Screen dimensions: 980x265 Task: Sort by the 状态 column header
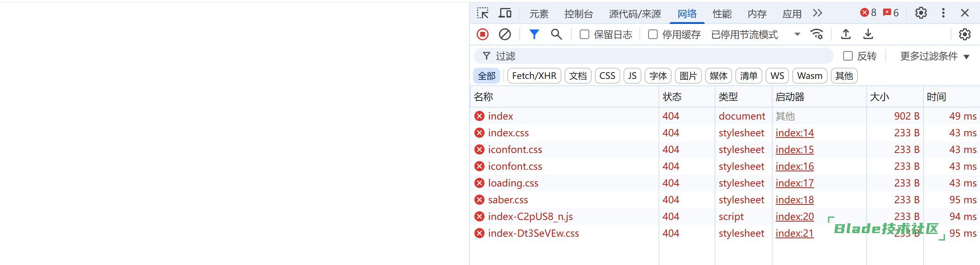tap(687, 97)
